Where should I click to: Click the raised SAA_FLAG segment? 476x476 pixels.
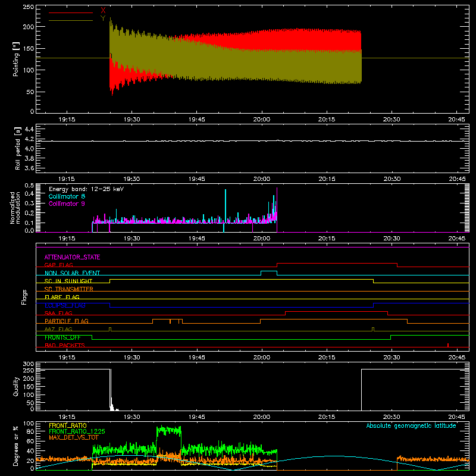pos(336,311)
